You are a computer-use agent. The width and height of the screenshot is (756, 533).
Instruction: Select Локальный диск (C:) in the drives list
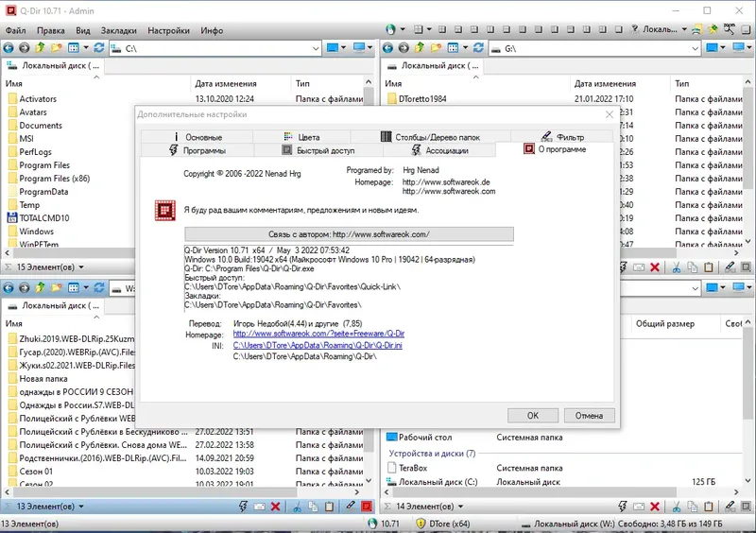tap(438, 482)
